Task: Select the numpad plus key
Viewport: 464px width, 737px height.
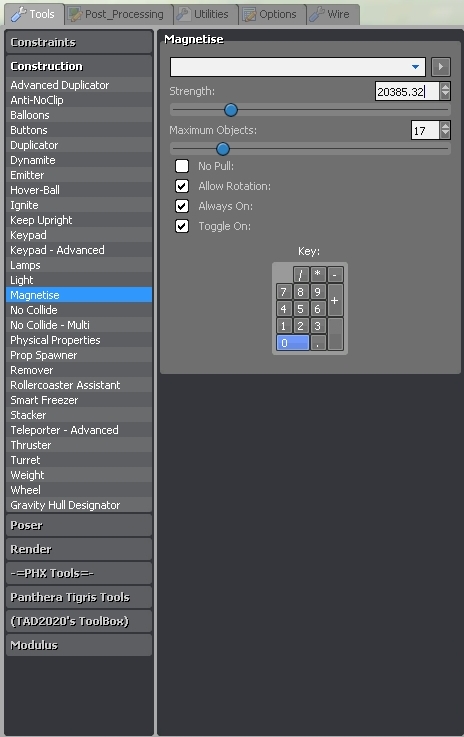Action: [x=335, y=300]
